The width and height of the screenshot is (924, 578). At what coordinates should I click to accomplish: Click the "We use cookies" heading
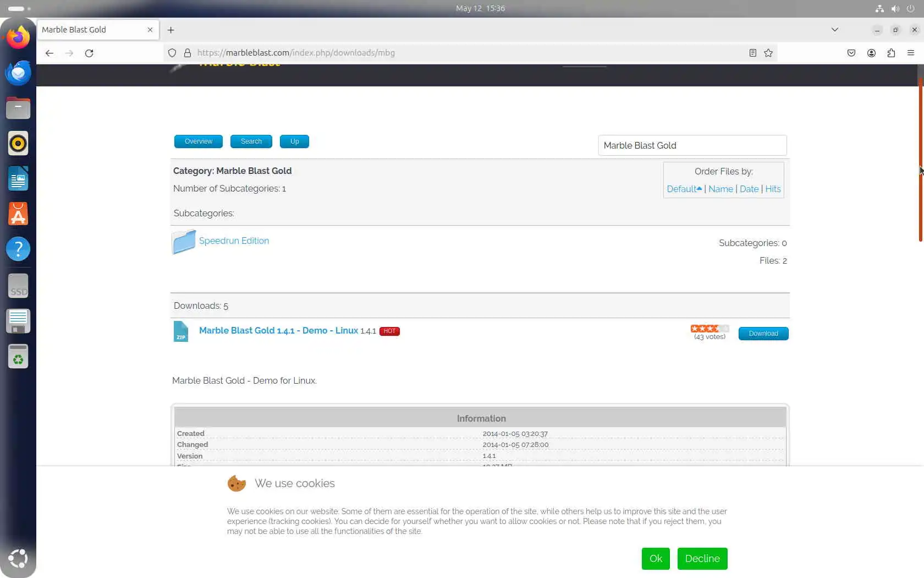coord(295,483)
